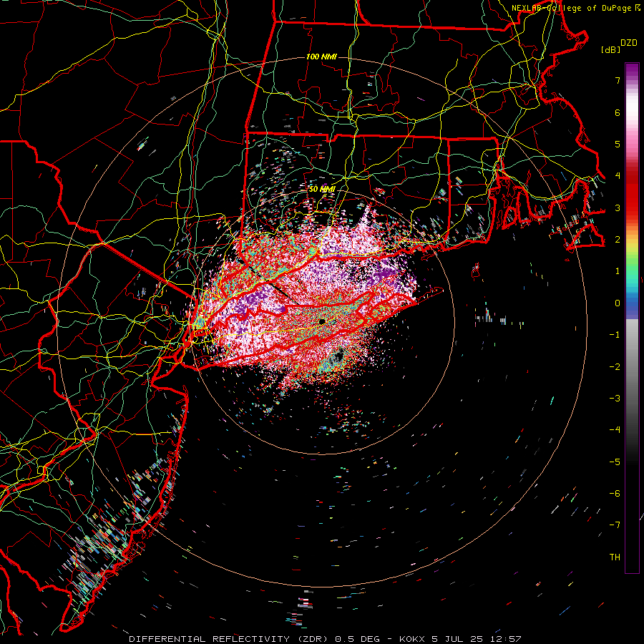Click the TH threshold scale label
Screen dimensions: 644x644
point(615,557)
